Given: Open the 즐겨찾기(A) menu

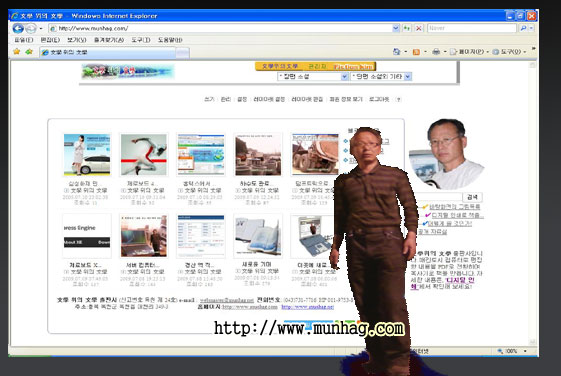Looking at the screenshot, I should tap(109, 40).
